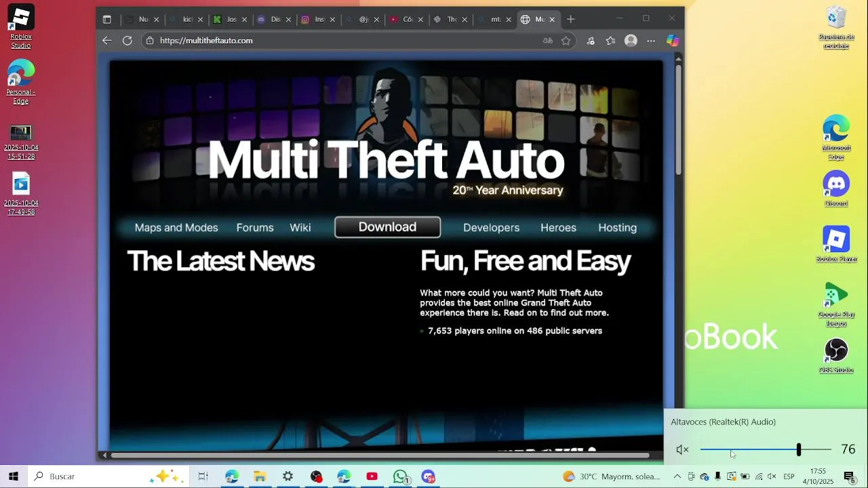Open the Developers page

[x=491, y=228]
